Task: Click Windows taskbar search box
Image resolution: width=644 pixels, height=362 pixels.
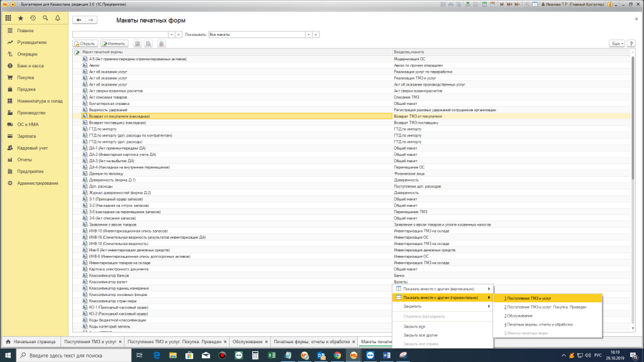Action: (x=74, y=355)
